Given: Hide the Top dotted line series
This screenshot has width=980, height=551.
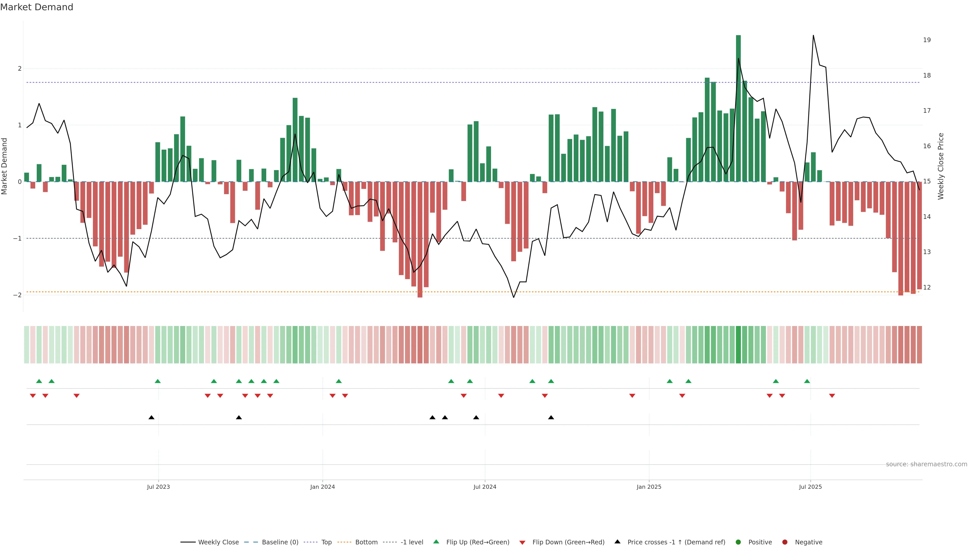Looking at the screenshot, I should (326, 542).
